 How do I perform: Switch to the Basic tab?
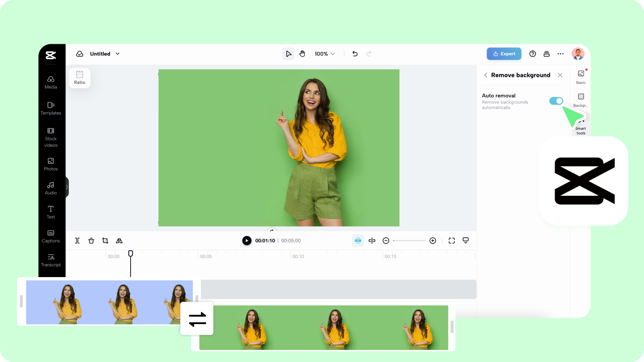pos(581,77)
